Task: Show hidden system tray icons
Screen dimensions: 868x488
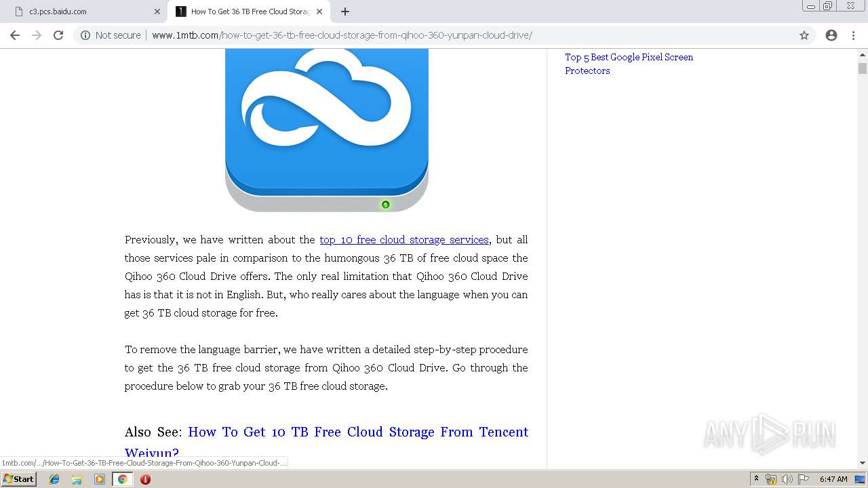Action: tap(756, 479)
